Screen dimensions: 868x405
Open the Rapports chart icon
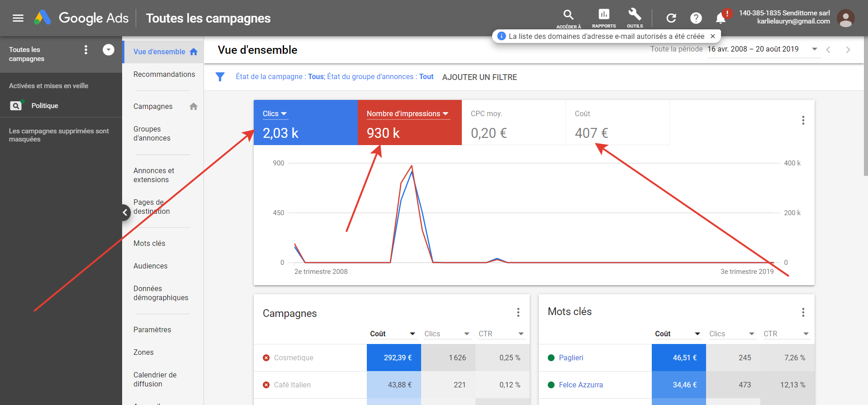pyautogui.click(x=604, y=14)
